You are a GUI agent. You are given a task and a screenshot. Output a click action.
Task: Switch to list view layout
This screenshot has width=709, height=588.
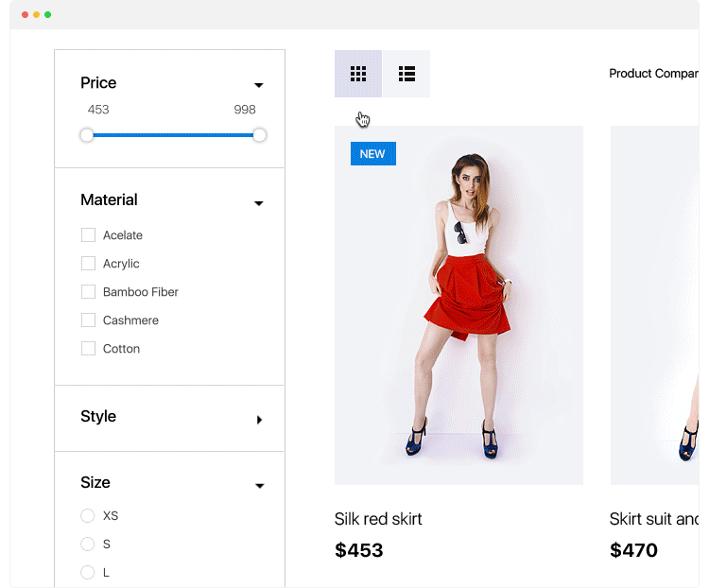406,74
